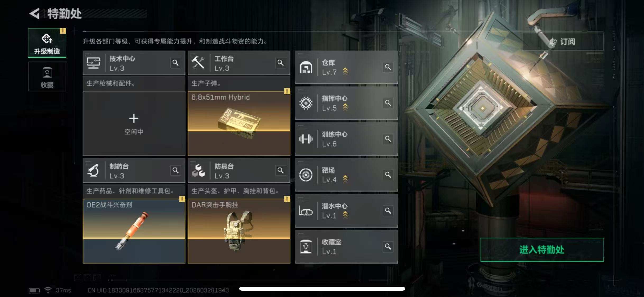Switch to the 升级制造 tab
Viewport: 644px width, 297px height.
pyautogui.click(x=47, y=43)
